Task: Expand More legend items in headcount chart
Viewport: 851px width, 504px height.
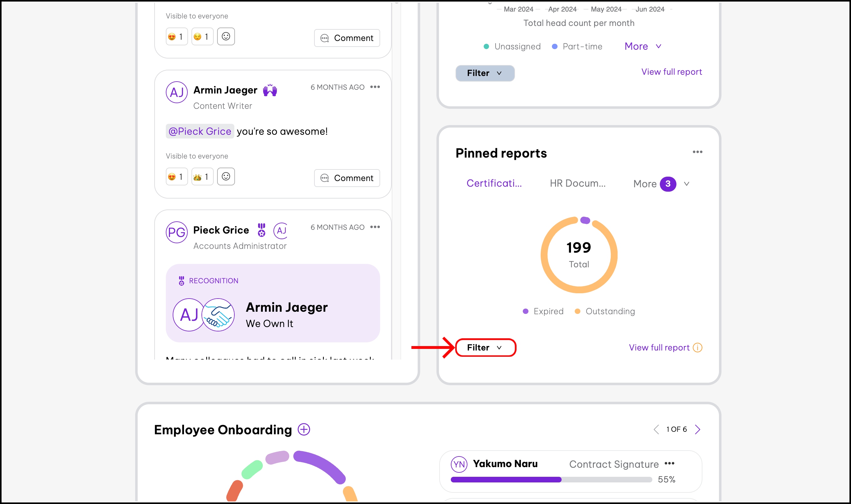Action: point(642,47)
